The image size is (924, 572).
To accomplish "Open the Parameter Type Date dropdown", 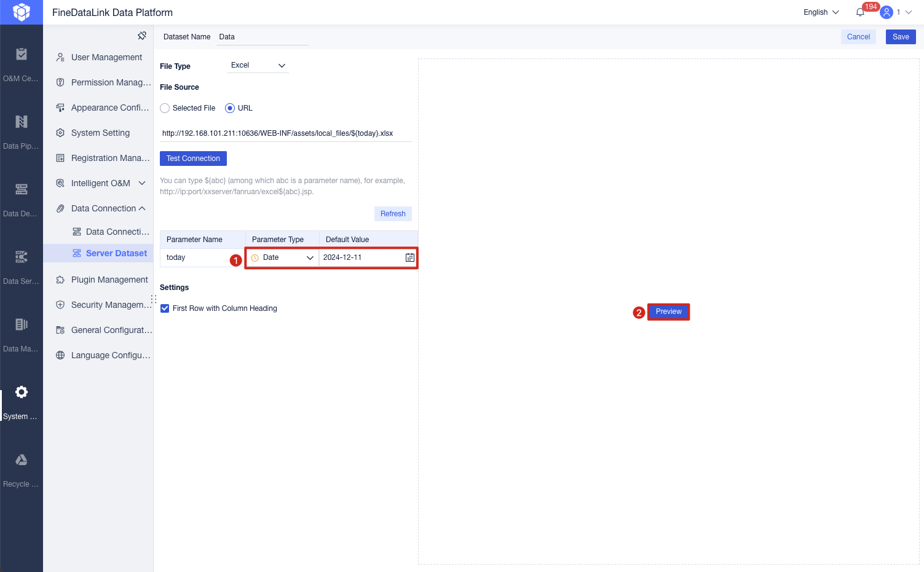I will click(x=282, y=257).
